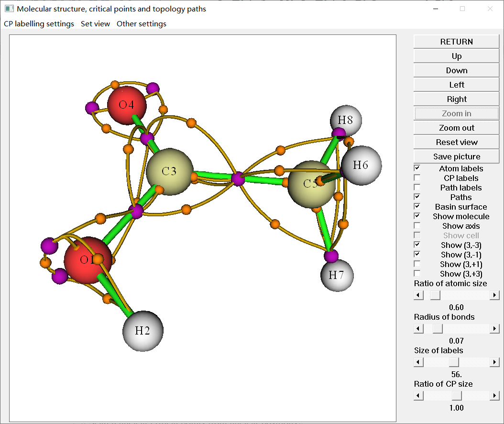The height and width of the screenshot is (424, 504).
Task: Click the O4 oxygen atom
Action: (127, 105)
